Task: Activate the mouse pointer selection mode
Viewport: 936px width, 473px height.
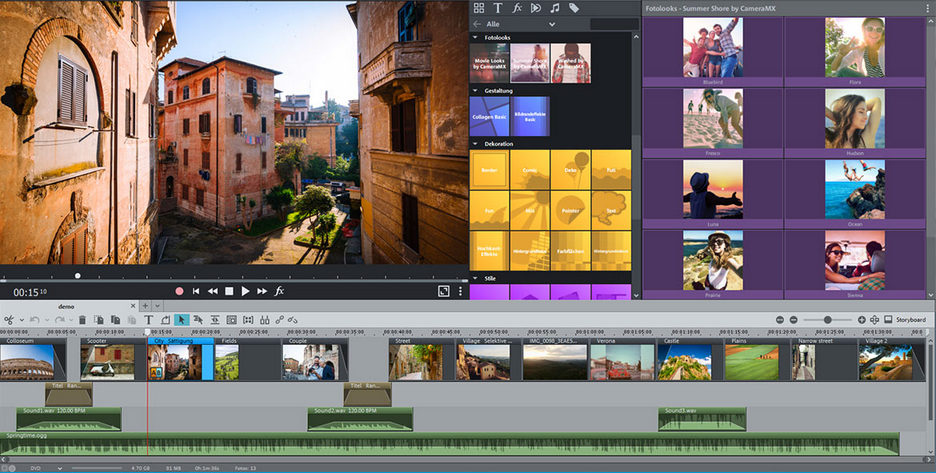Action: (182, 320)
